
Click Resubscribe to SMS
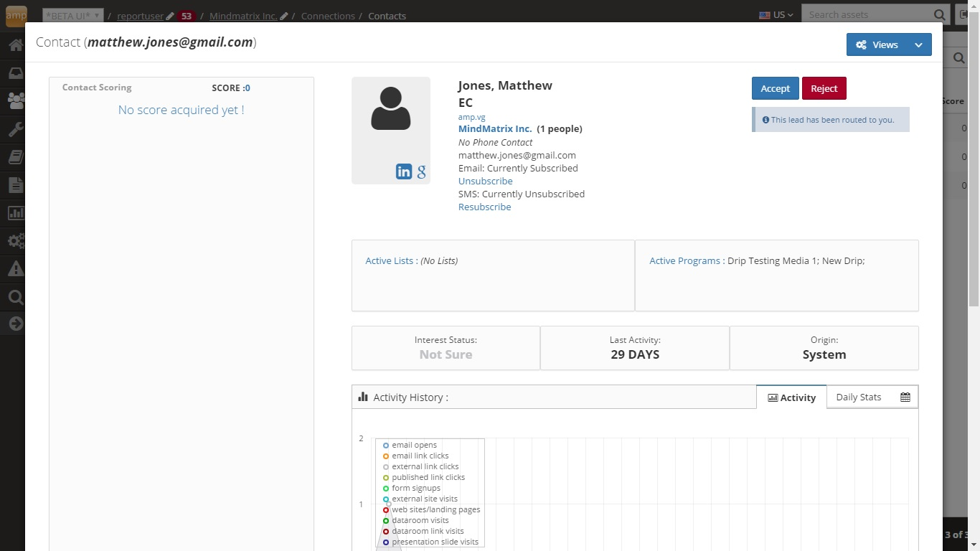coord(485,207)
